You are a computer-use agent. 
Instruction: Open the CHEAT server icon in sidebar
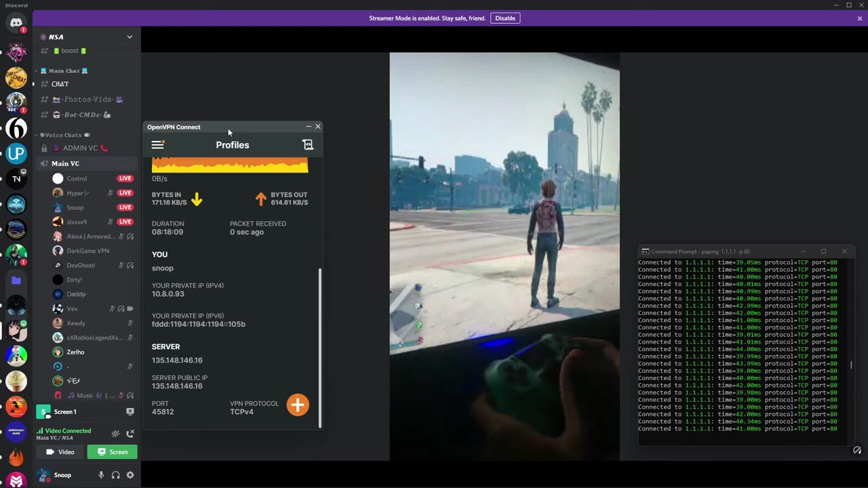pos(16,77)
